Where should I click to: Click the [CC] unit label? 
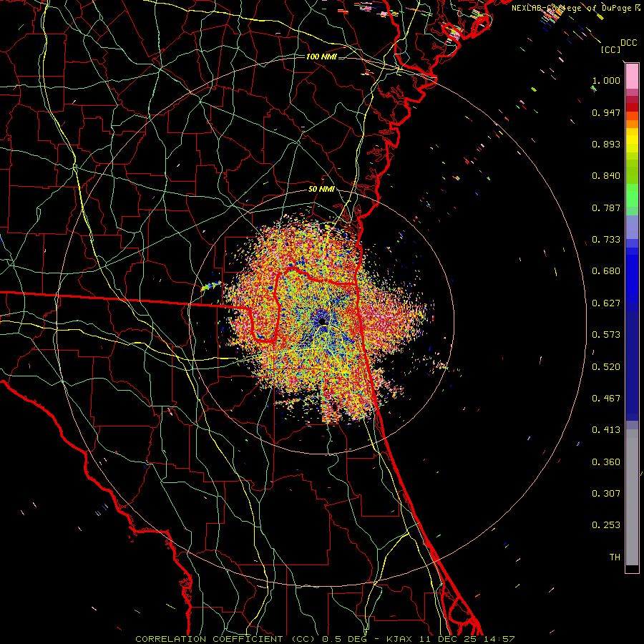pyautogui.click(x=610, y=49)
